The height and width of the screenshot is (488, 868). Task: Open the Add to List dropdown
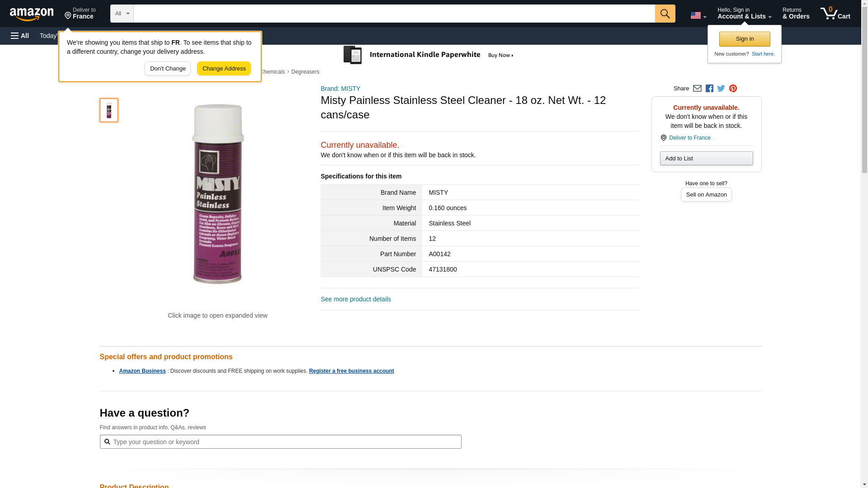pos(706,158)
